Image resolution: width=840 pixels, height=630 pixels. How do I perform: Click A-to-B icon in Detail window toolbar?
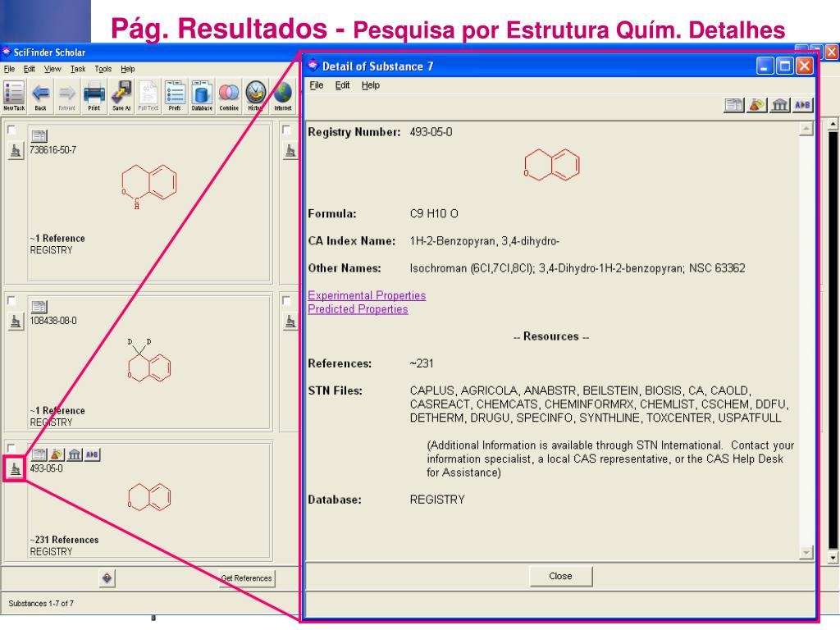[802, 105]
